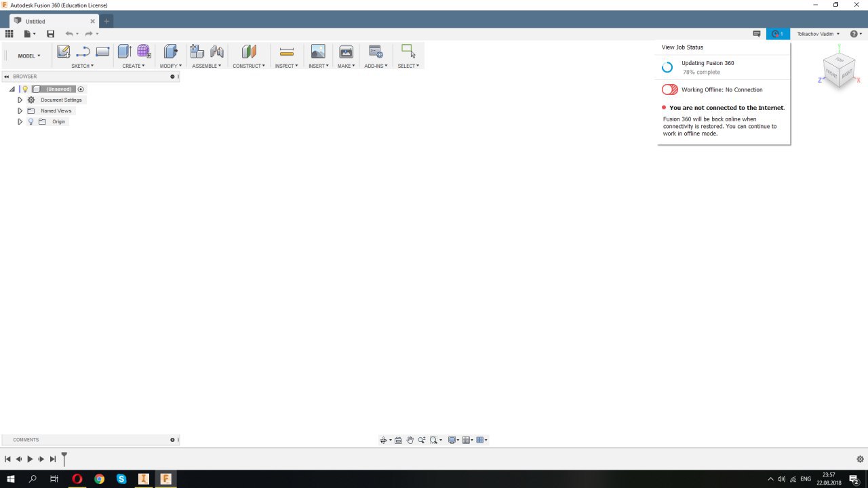868x488 pixels.
Task: Open the Grid and Snaps icon
Action: point(467,441)
